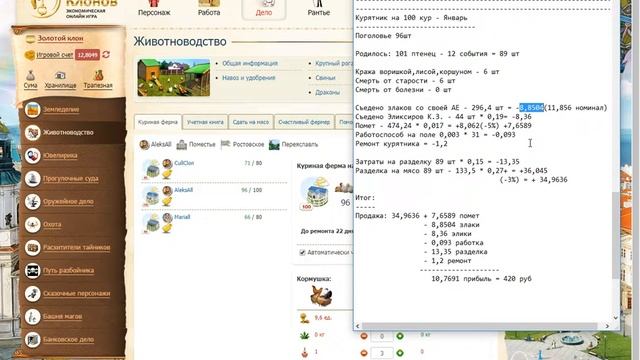Click the Игровой счет link

point(54,55)
